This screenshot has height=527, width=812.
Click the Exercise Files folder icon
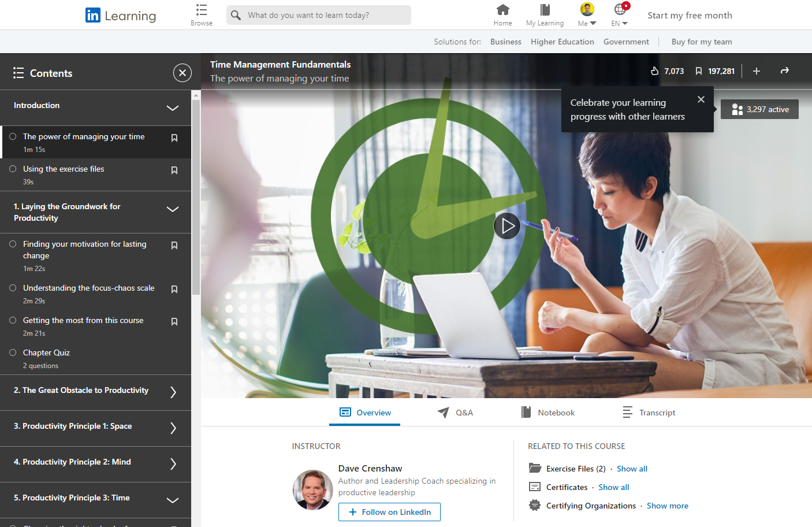click(535, 468)
